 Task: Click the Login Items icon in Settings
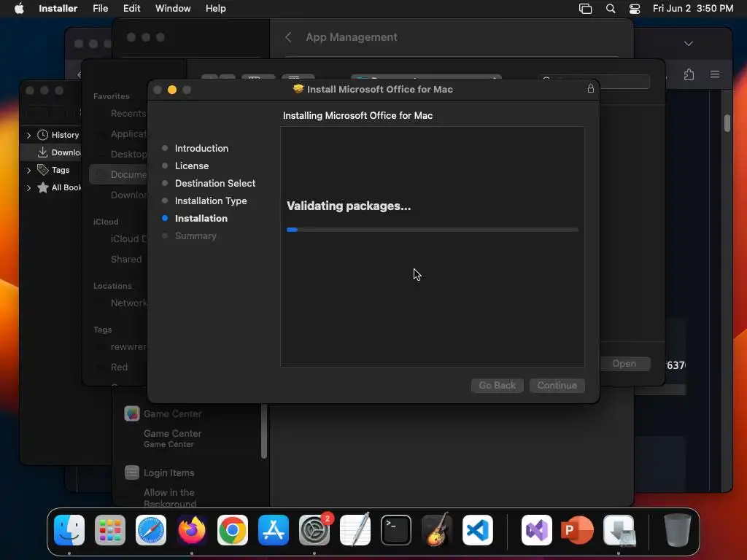132,472
